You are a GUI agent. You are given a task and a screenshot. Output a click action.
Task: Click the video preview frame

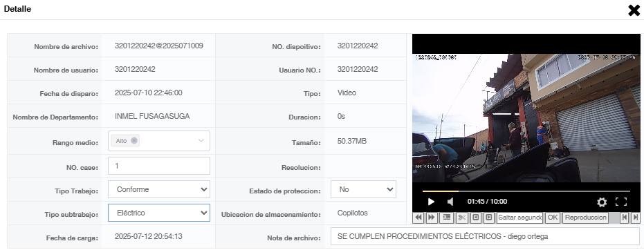point(526,118)
